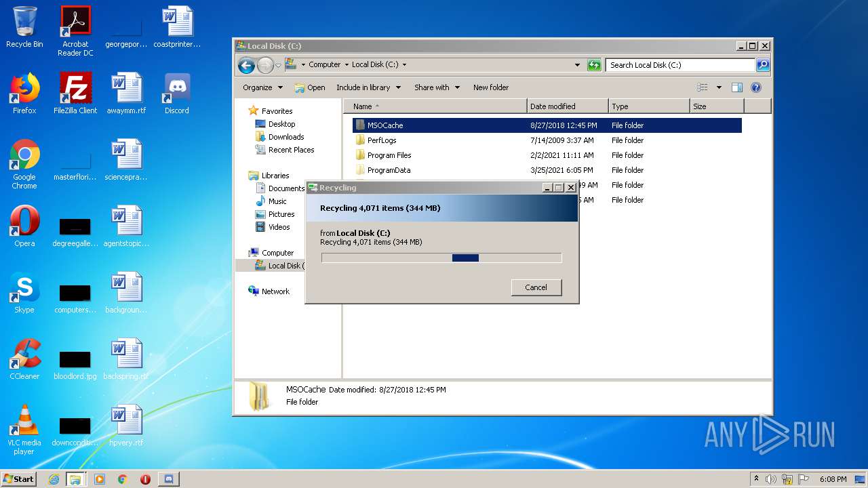Select Pictures under Libraries

(x=275, y=214)
